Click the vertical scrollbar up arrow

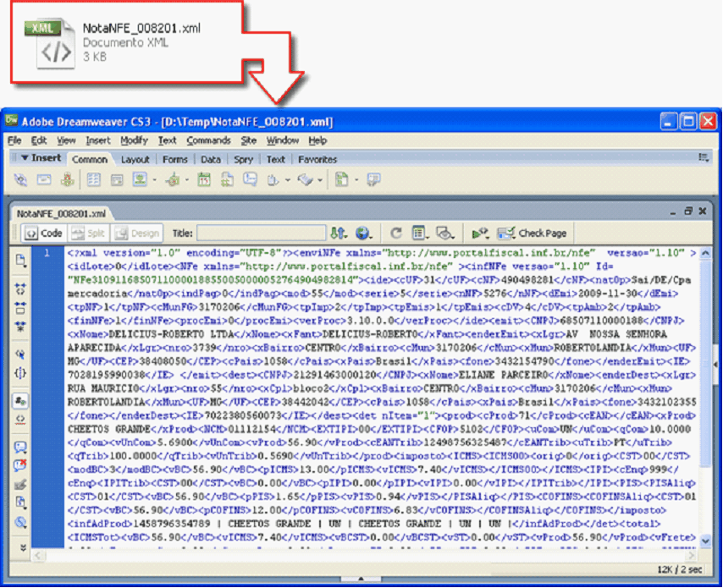click(705, 253)
